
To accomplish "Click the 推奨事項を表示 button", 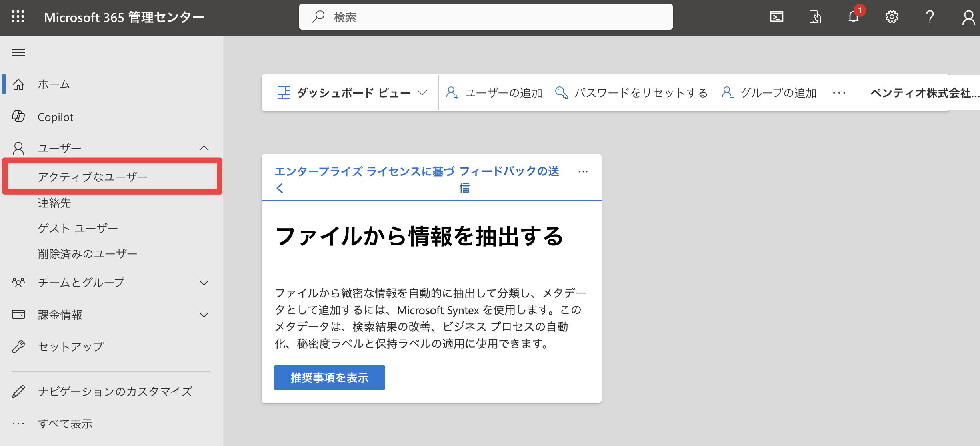I will coord(329,378).
